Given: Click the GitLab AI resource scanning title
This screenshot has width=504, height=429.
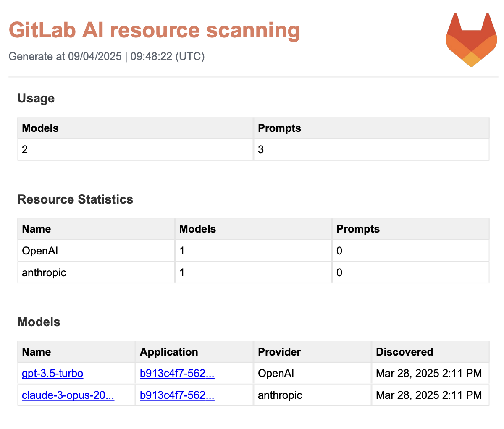Looking at the screenshot, I should [x=154, y=30].
